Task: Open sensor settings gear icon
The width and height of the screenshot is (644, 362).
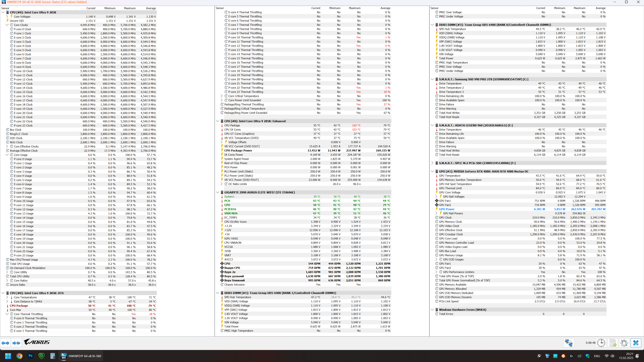Action: 624,343
